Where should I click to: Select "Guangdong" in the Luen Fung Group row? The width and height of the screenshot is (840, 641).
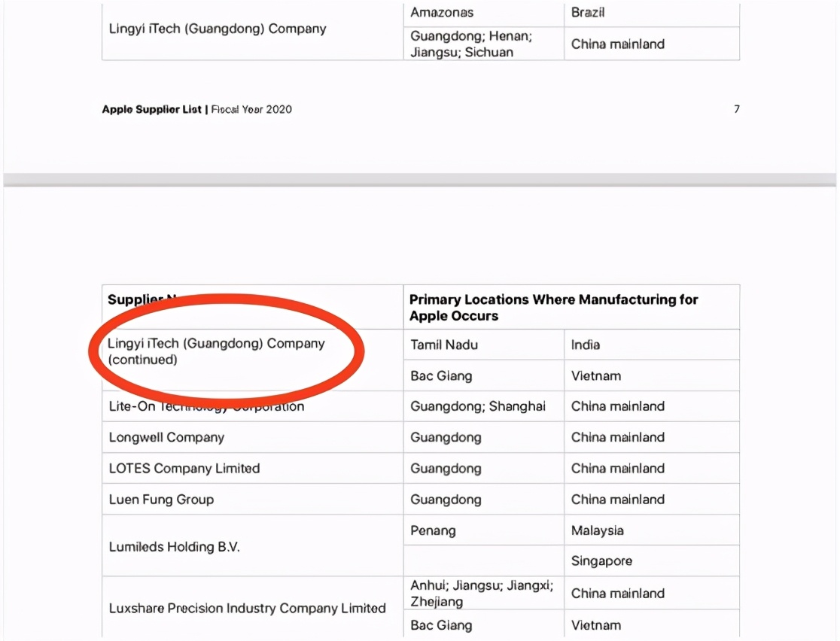(x=446, y=500)
